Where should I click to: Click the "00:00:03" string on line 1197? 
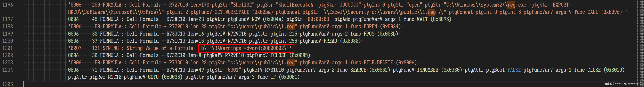coord(318,19)
